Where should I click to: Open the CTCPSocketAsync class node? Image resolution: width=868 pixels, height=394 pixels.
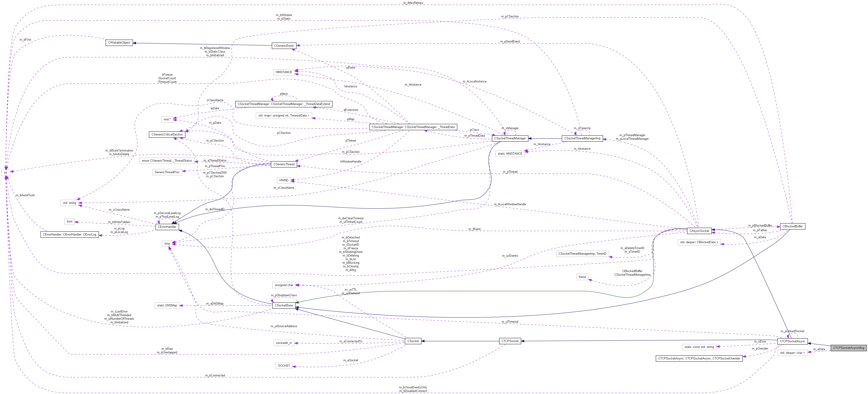click(793, 341)
